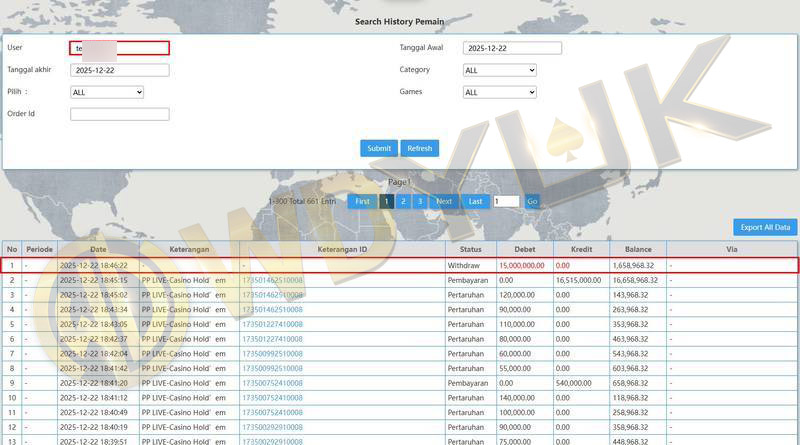Click the Debet column header
The width and height of the screenshot is (800, 445).
click(524, 249)
